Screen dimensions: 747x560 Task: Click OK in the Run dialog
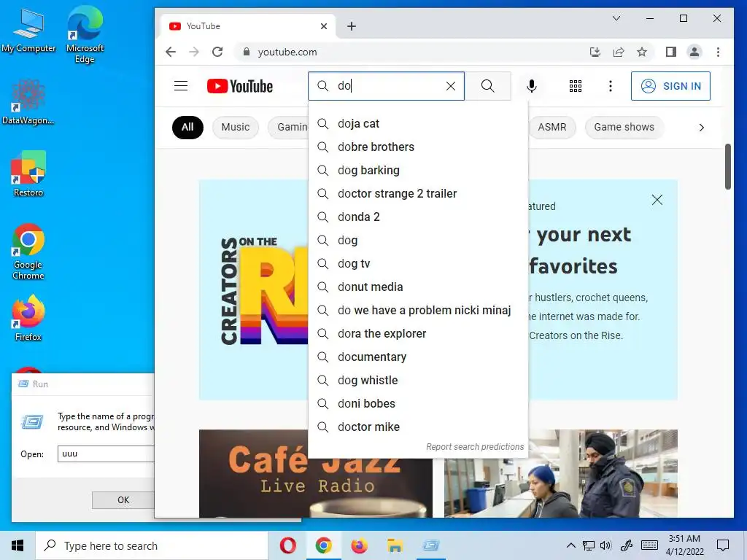123,500
